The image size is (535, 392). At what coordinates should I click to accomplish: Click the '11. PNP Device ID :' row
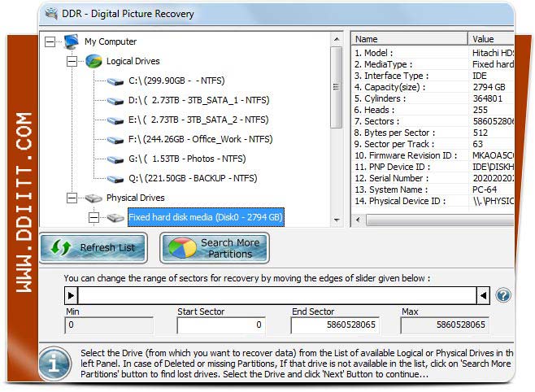[x=433, y=167]
